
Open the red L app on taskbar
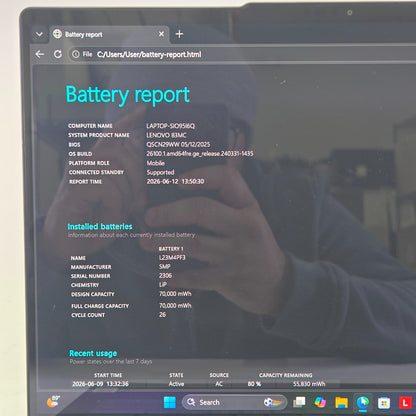point(405,403)
